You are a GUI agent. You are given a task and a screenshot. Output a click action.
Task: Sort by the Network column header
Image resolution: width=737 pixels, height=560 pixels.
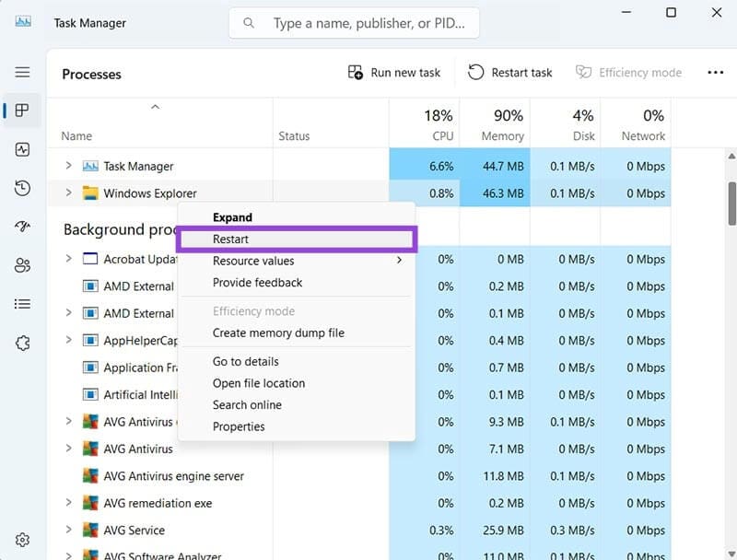coord(636,123)
